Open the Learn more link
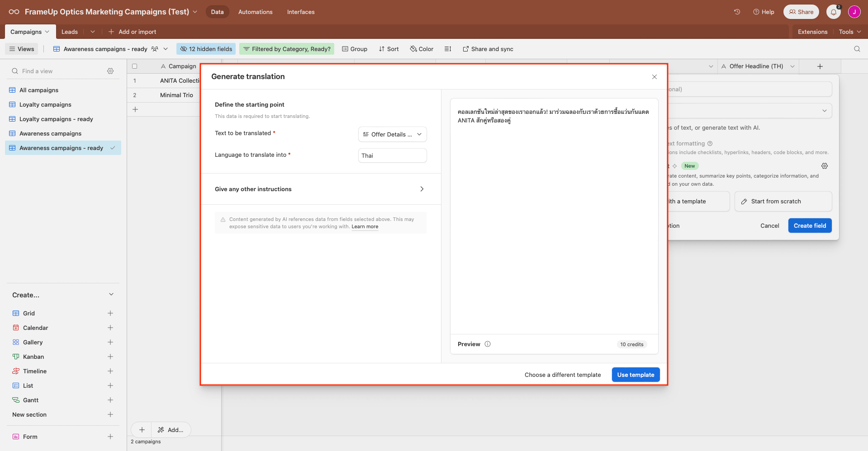The image size is (868, 451). pyautogui.click(x=365, y=226)
